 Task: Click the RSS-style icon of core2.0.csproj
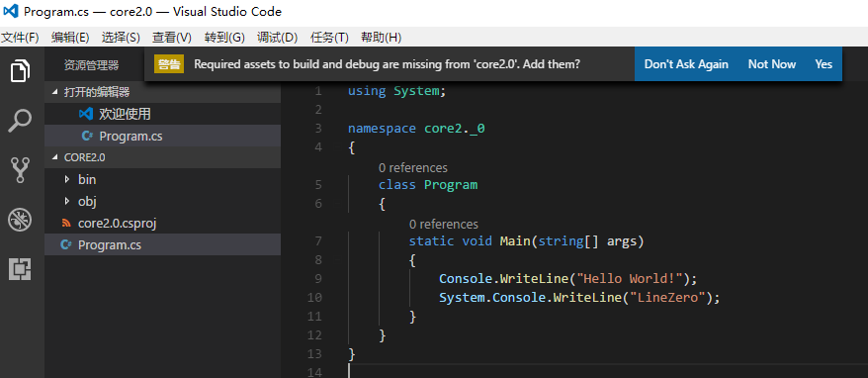66,223
